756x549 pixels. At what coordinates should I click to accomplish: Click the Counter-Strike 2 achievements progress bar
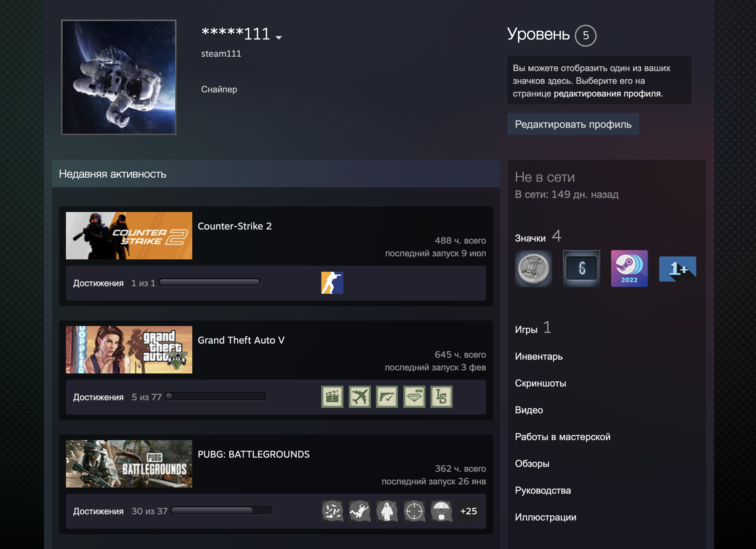(x=209, y=282)
